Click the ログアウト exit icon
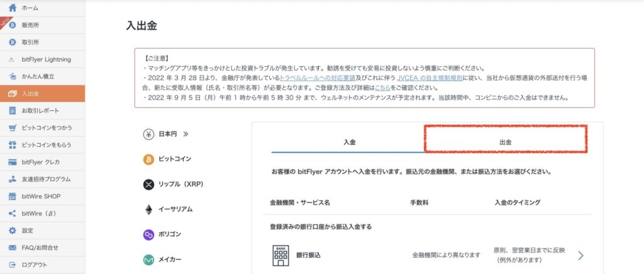Image resolution: width=644 pixels, height=274 pixels. tap(13, 265)
